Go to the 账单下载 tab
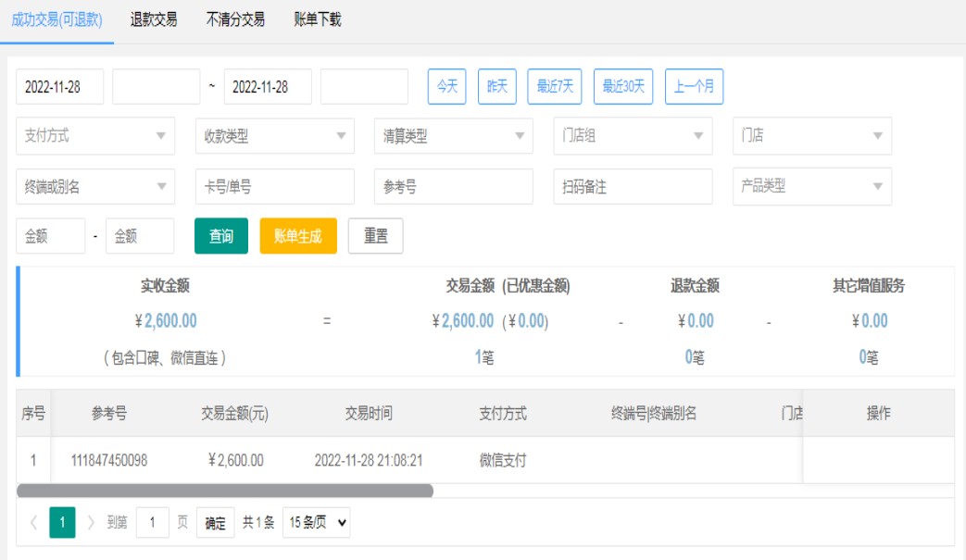Image resolution: width=966 pixels, height=560 pixels. coord(317,19)
